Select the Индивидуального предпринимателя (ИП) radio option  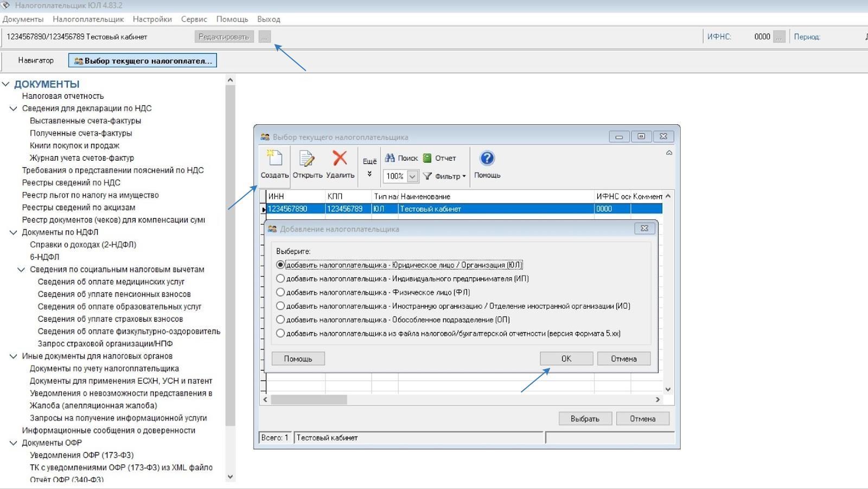tap(280, 278)
